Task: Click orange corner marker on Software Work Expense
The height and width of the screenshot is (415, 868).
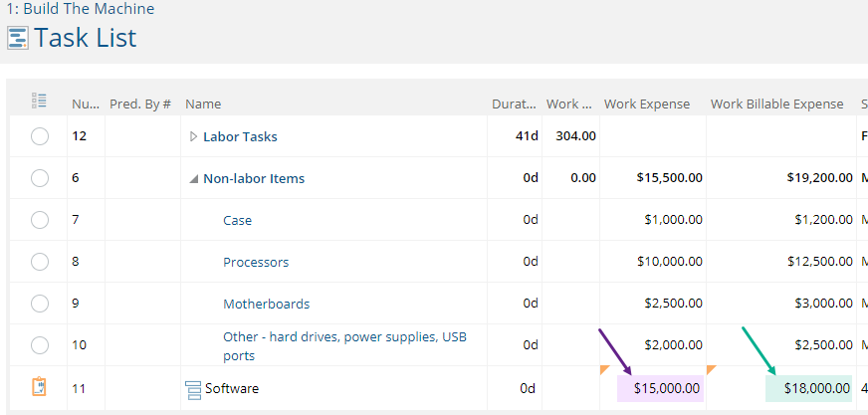Action: tap(604, 369)
